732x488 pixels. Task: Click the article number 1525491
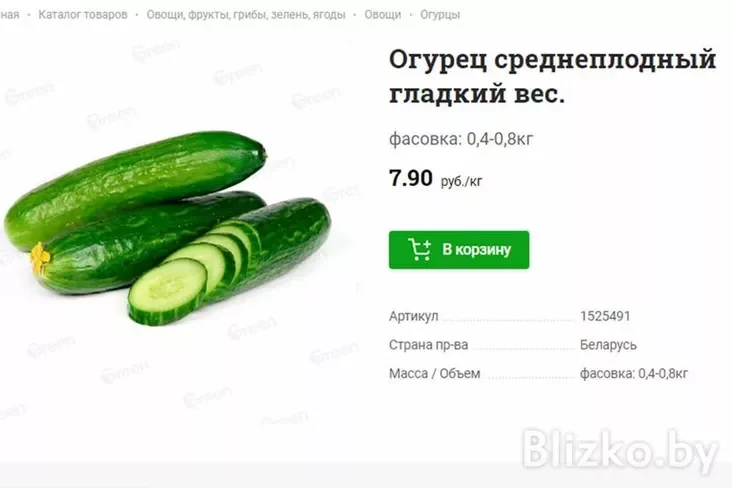pos(605,316)
